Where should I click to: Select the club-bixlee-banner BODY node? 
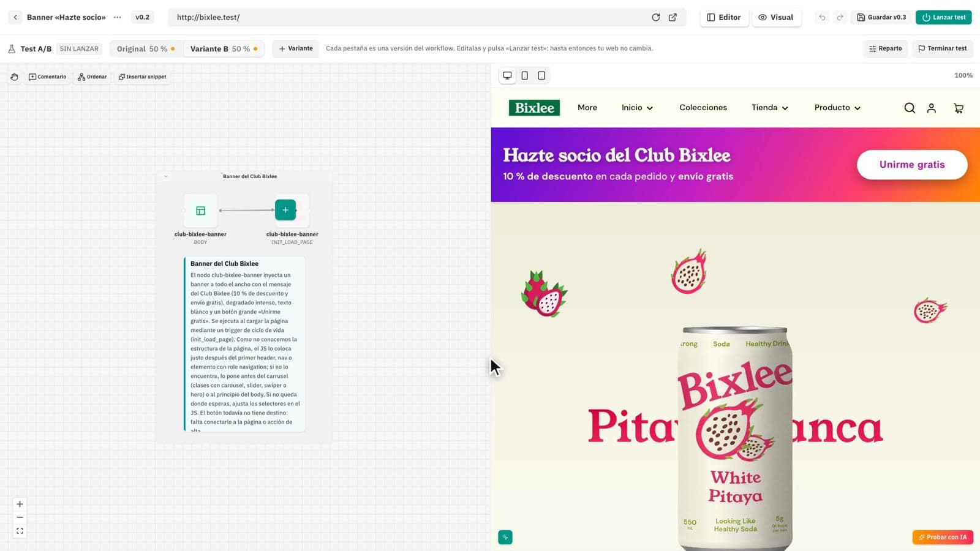200,211
